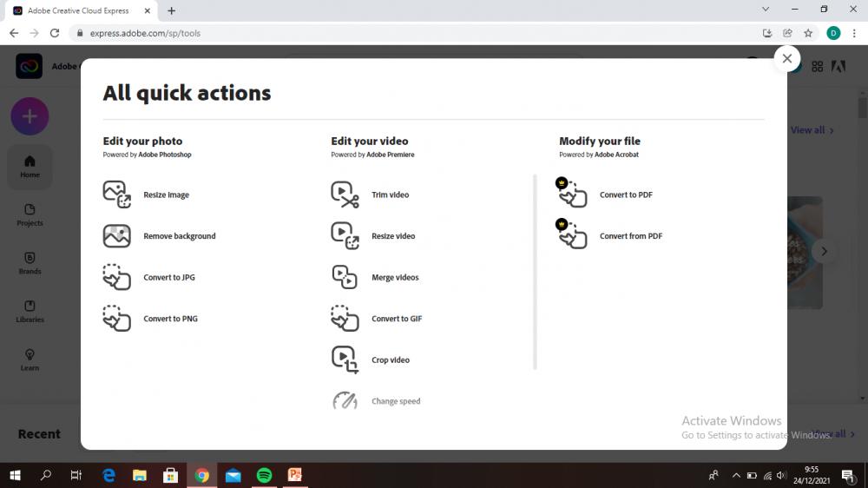Open the apps grid icon in header
The height and width of the screenshot is (488, 868).
tap(817, 67)
